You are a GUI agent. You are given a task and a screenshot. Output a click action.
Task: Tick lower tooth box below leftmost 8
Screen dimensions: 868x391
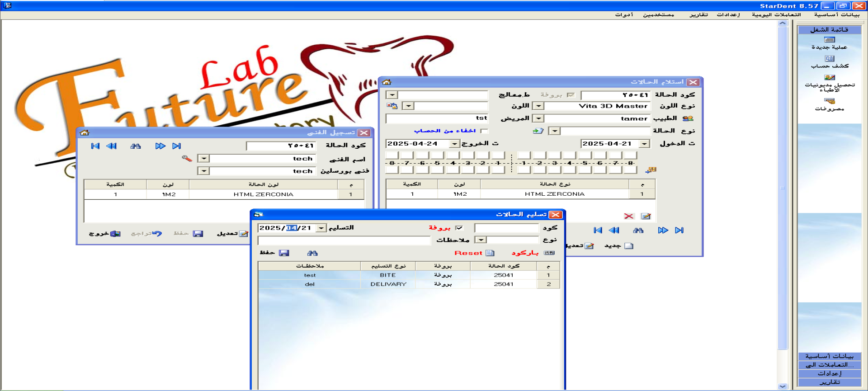click(x=392, y=170)
